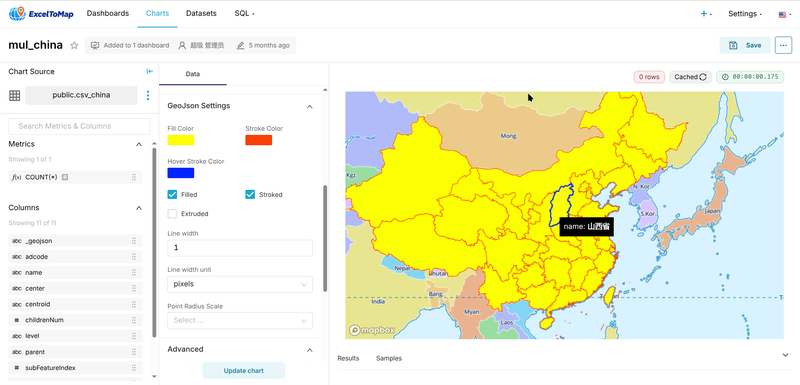Open the dataset three-dot options menu
The width and height of the screenshot is (800, 385).
[x=148, y=95]
